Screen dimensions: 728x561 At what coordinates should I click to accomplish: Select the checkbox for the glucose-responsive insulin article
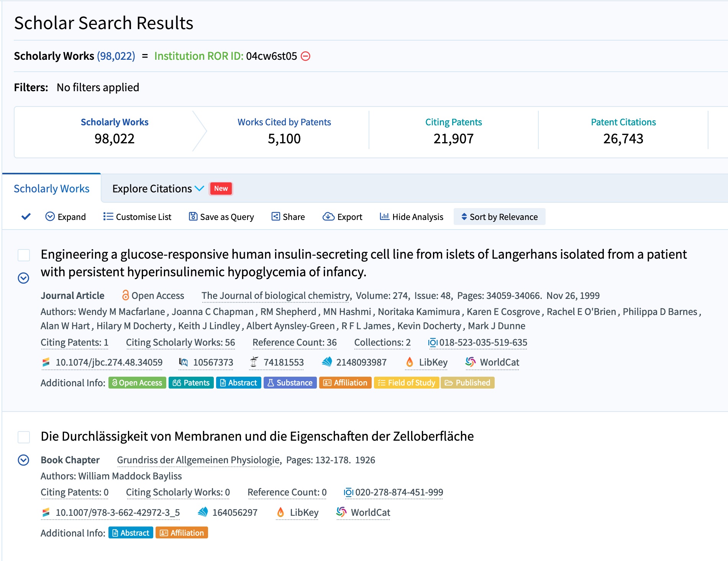click(24, 255)
